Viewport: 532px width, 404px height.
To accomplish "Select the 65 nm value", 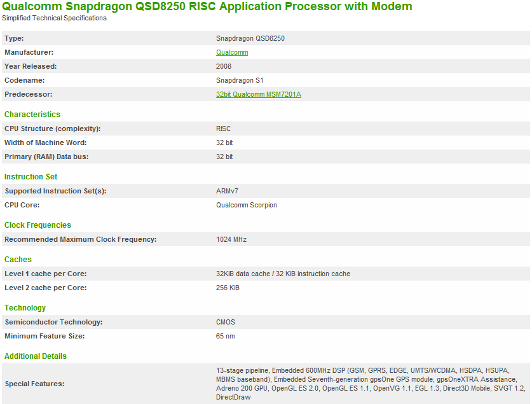I will [225, 336].
